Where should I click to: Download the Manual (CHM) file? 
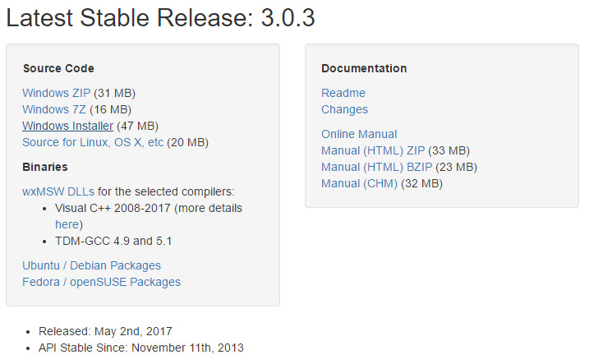coord(359,183)
